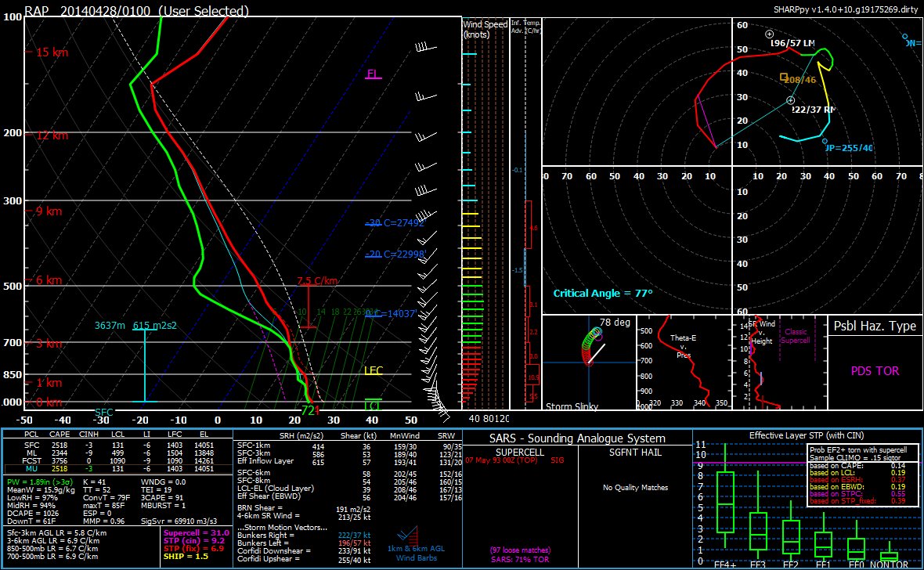Click the Effective Layer STP (with CIN) title
924x570 pixels.
(806, 435)
